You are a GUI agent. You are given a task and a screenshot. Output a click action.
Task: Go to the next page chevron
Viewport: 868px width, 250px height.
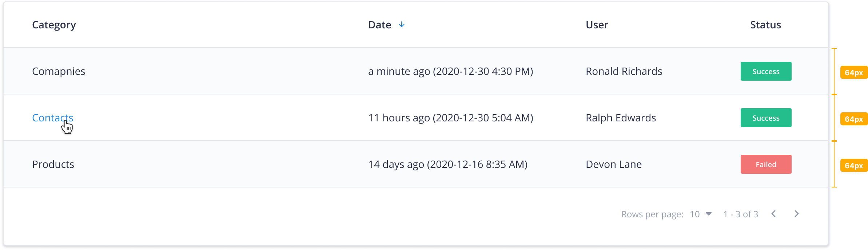click(796, 214)
